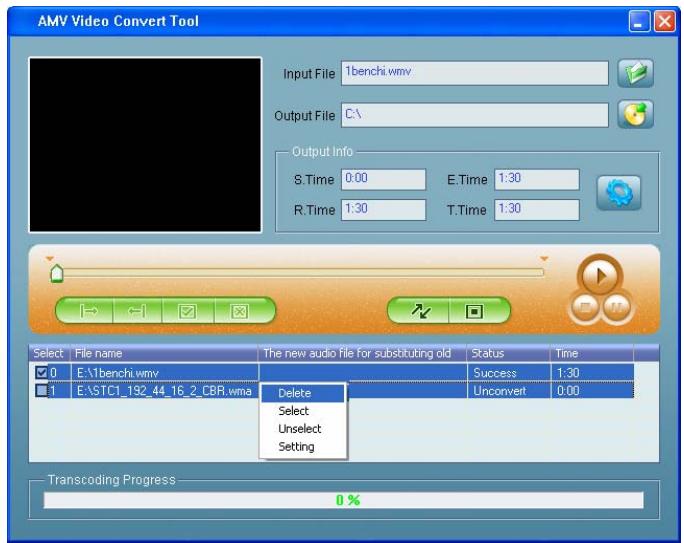Choose Unselect from the context menu
This screenshot has width=684, height=543.
point(303,428)
